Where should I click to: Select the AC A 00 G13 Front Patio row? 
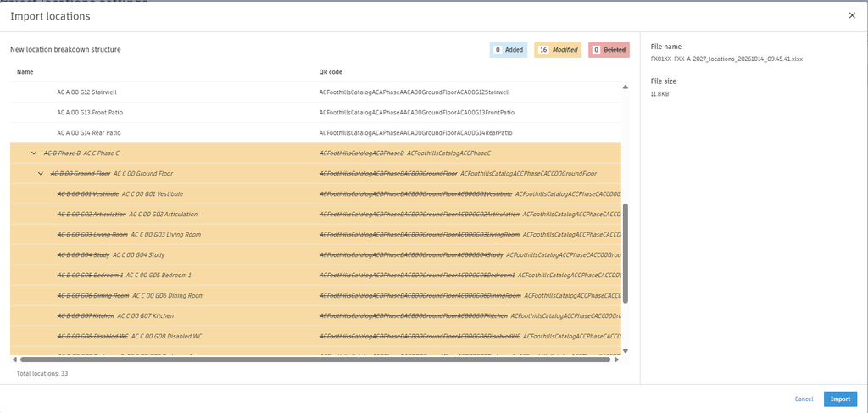coord(315,113)
